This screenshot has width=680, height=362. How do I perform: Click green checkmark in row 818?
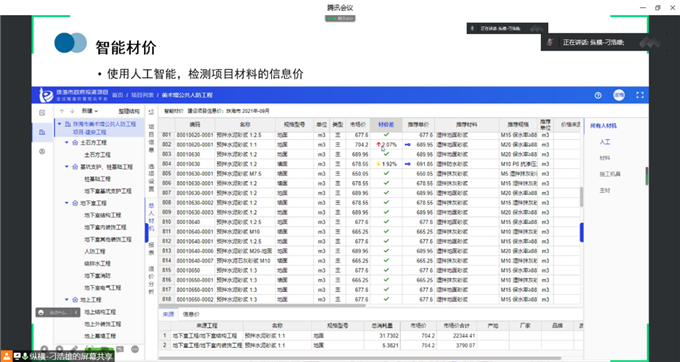coord(386,299)
